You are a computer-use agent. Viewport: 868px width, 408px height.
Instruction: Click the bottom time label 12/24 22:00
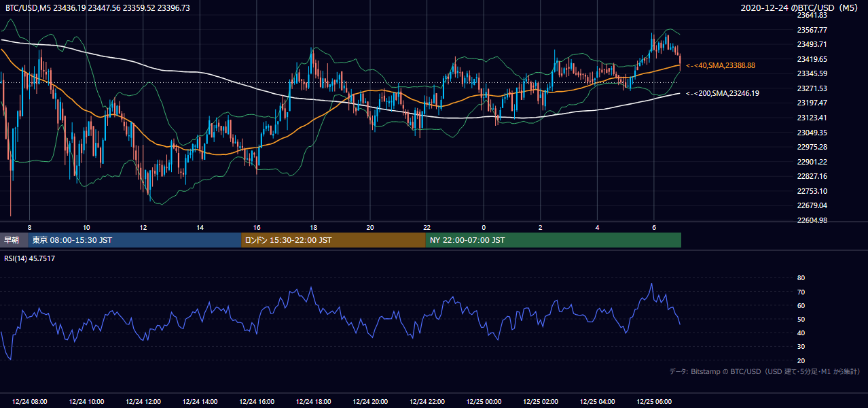pos(427,402)
